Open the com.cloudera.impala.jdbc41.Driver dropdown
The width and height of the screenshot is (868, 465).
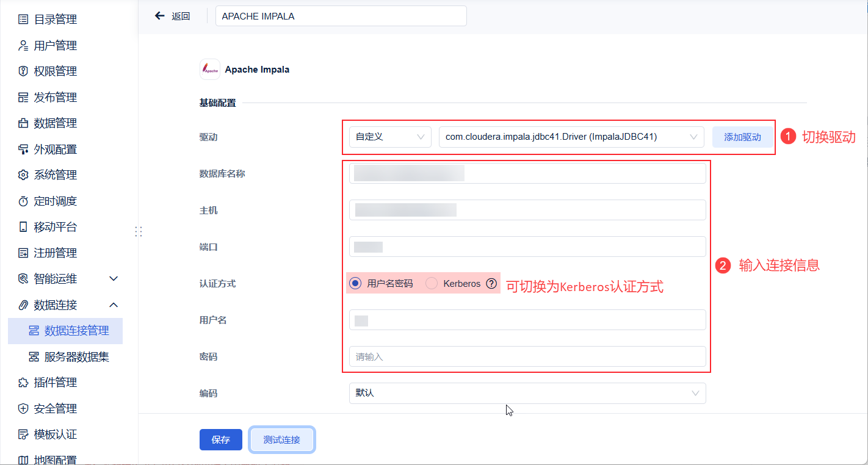tap(571, 137)
